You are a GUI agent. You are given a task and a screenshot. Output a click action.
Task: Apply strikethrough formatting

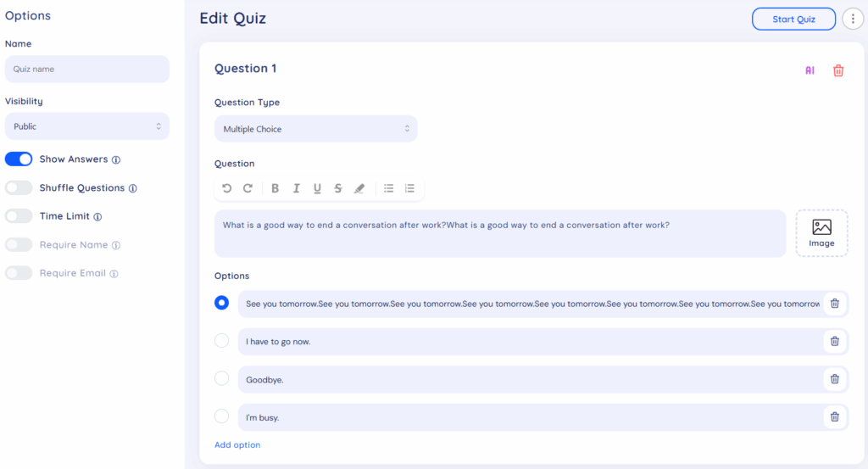[337, 188]
